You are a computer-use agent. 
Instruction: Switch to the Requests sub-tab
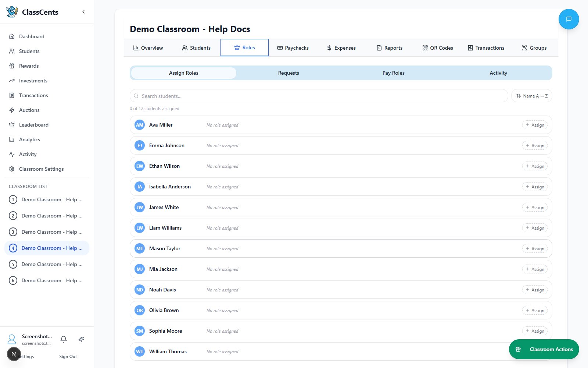point(288,73)
